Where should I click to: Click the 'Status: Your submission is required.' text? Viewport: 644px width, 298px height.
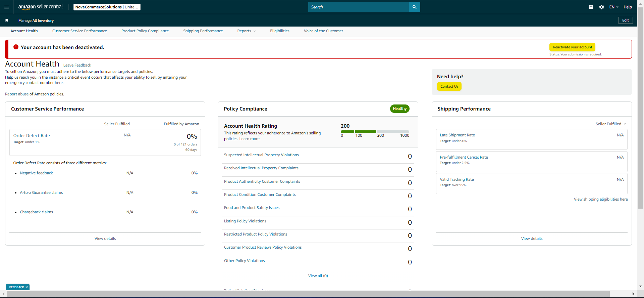[575, 54]
